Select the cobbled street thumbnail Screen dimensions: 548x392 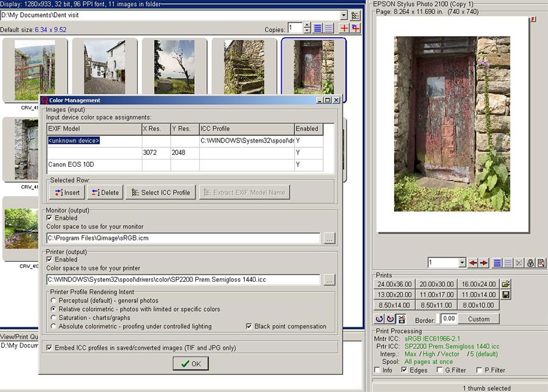point(105,66)
